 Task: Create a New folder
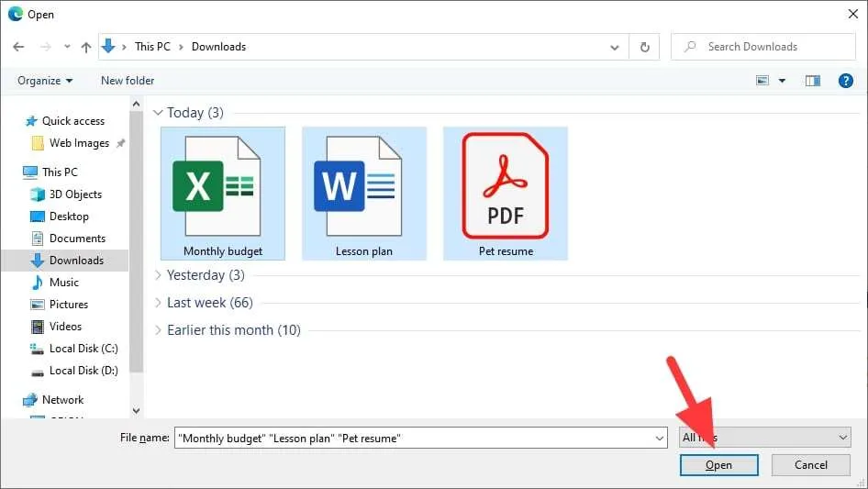tap(128, 81)
